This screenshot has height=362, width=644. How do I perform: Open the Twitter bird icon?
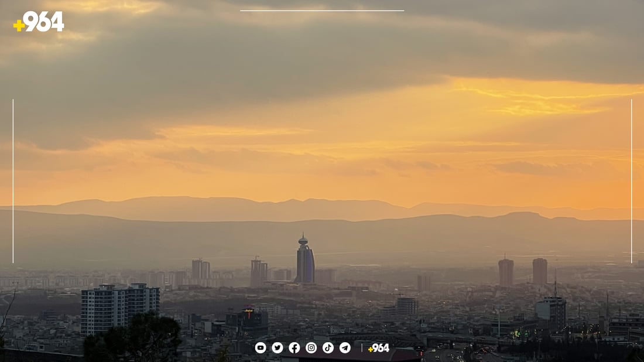pyautogui.click(x=278, y=348)
